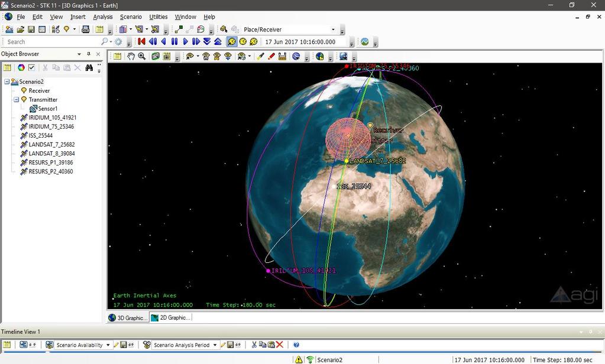The height and width of the screenshot is (364, 605).
Task: Step animation in reverse
Action: (x=153, y=41)
